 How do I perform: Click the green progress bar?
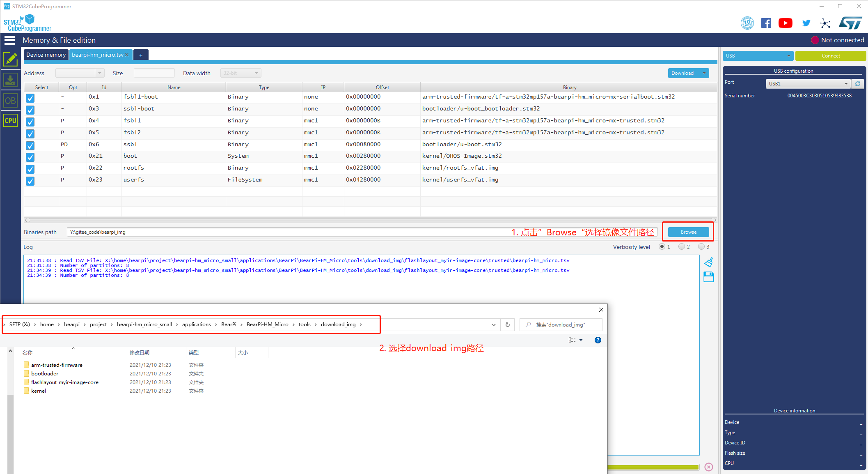[653, 467]
